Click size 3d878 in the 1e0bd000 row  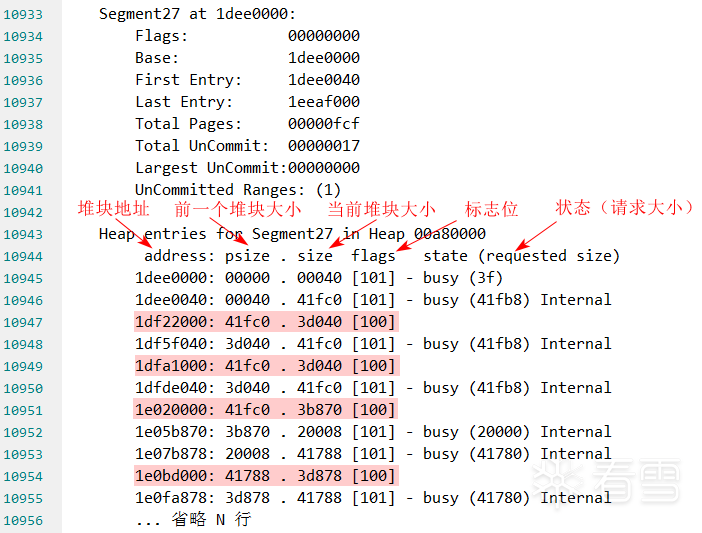(x=319, y=476)
